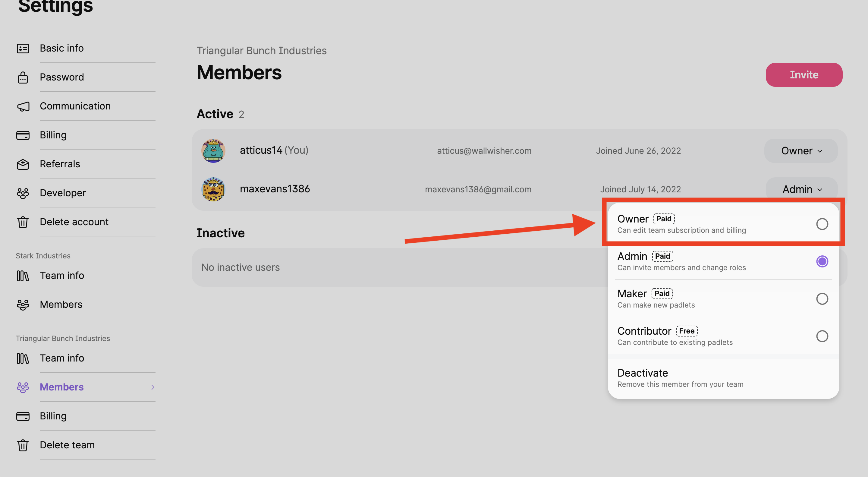
Task: Click Triangular Bunch Industries Team info books icon
Action: coord(23,359)
